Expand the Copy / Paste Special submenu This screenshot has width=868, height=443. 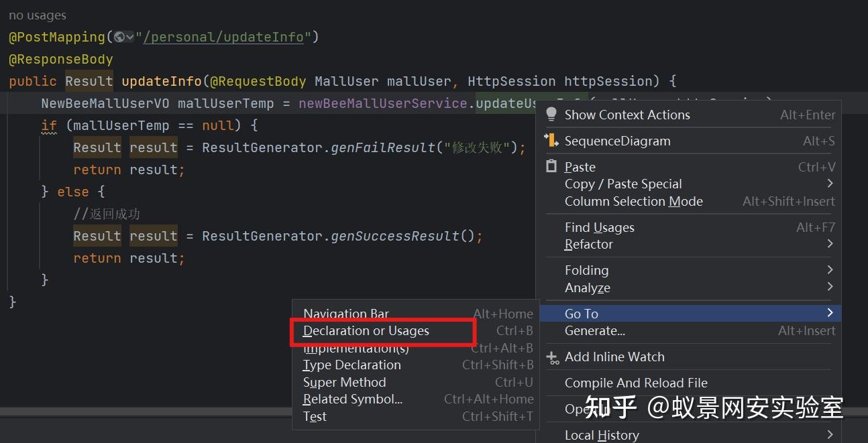pyautogui.click(x=830, y=184)
